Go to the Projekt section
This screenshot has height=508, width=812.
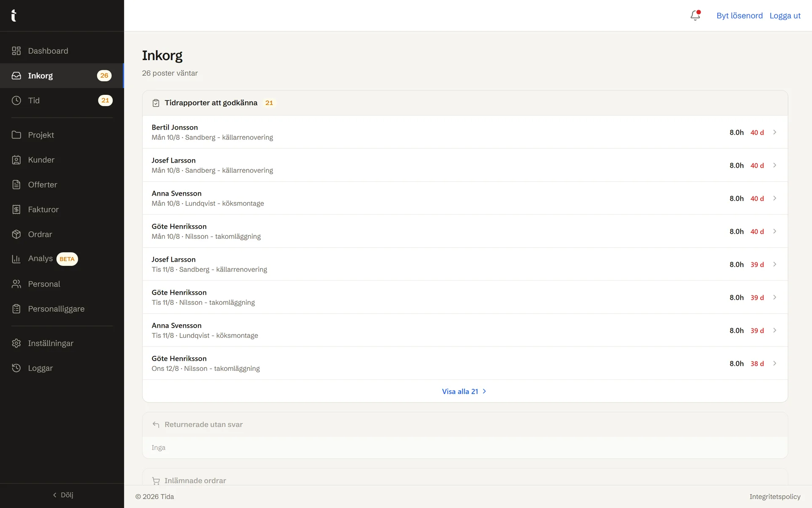coord(62,135)
